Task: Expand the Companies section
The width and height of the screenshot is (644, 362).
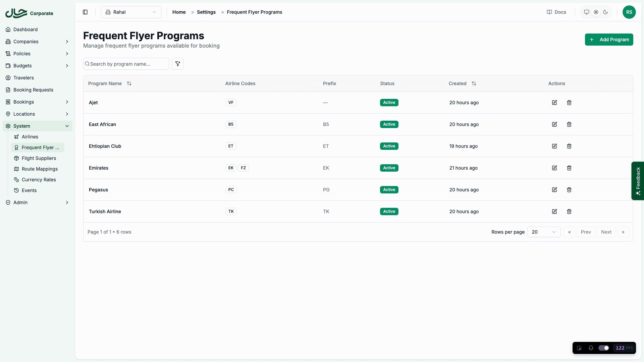Action: tap(37, 42)
